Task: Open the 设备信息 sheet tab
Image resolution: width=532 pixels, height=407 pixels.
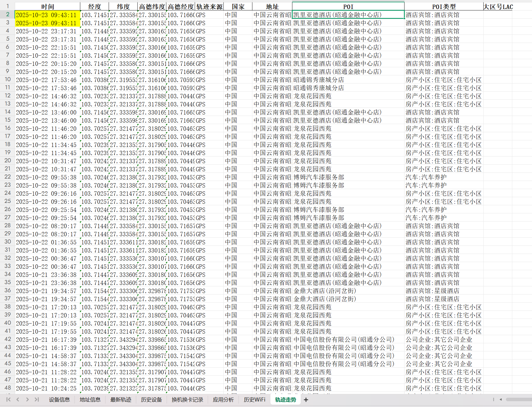Action: 59,400
